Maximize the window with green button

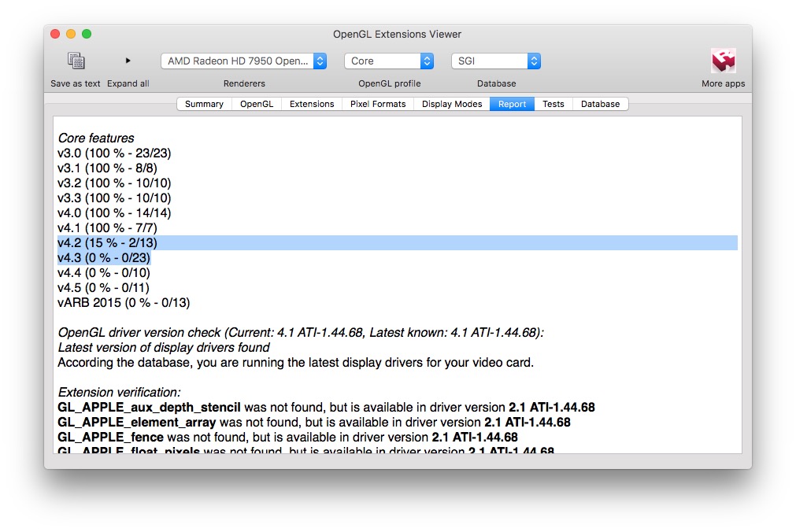pos(87,34)
